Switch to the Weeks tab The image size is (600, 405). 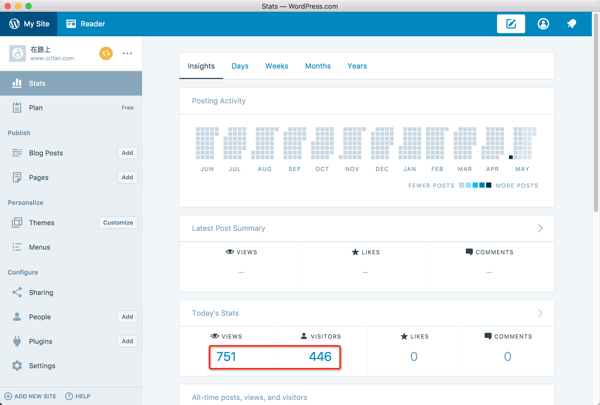pos(277,66)
